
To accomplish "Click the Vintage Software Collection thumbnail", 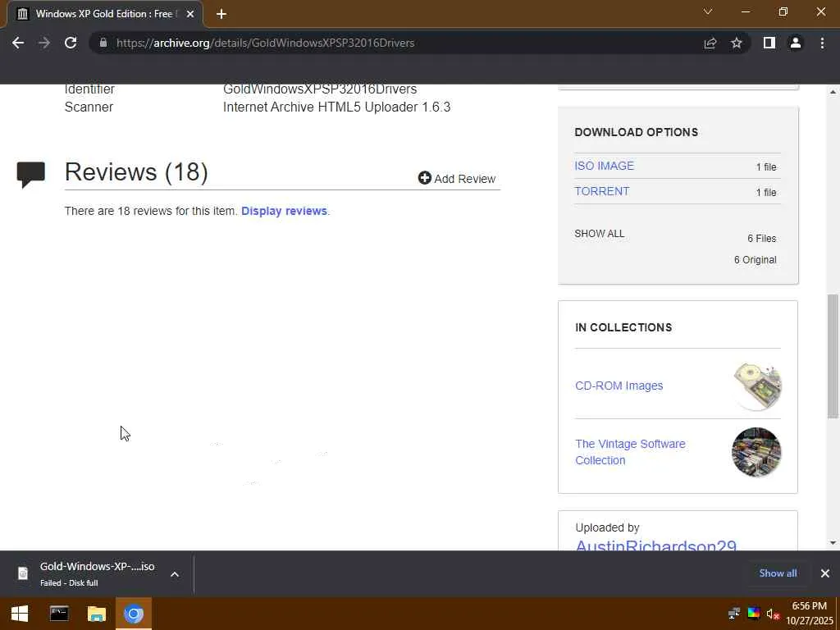I will click(756, 452).
